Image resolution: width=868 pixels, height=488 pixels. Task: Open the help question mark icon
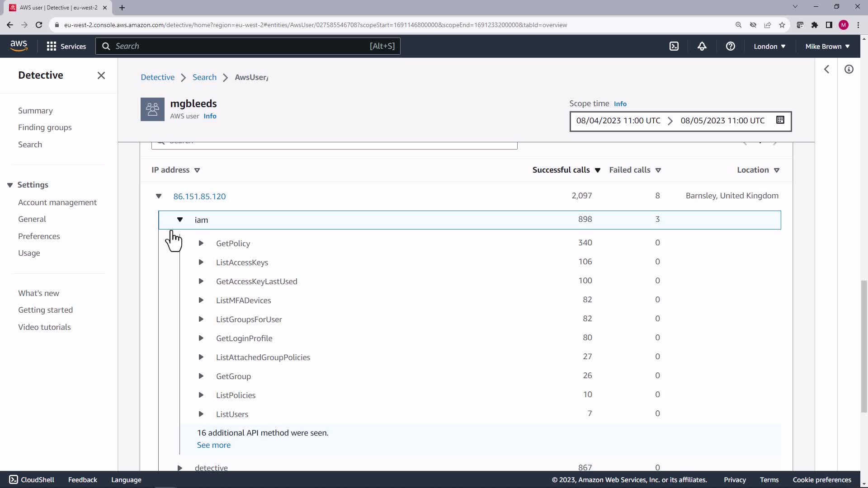730,46
